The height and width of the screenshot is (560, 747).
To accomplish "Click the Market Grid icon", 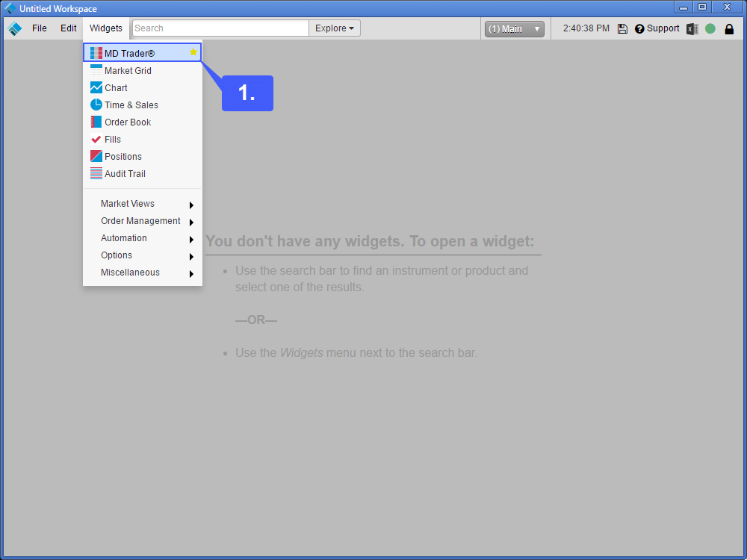I will [96, 70].
